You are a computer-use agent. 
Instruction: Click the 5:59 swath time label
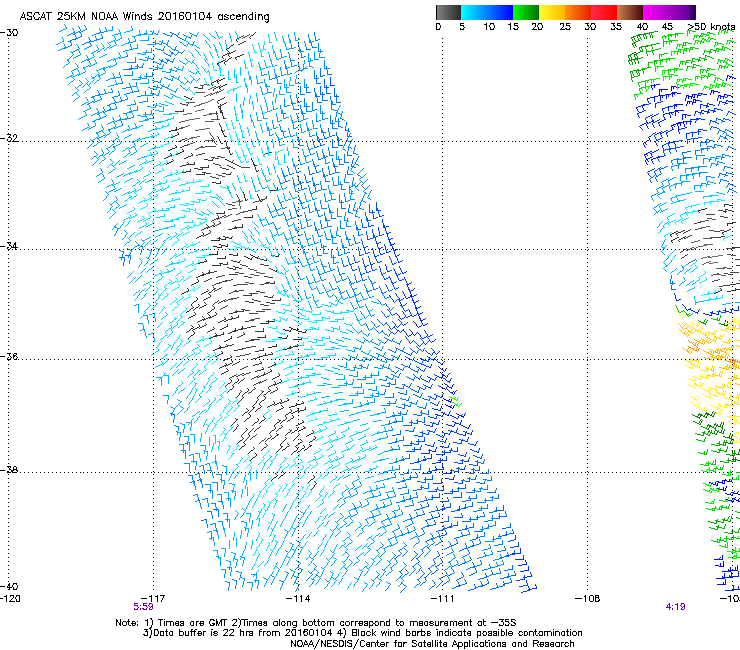tap(143, 607)
